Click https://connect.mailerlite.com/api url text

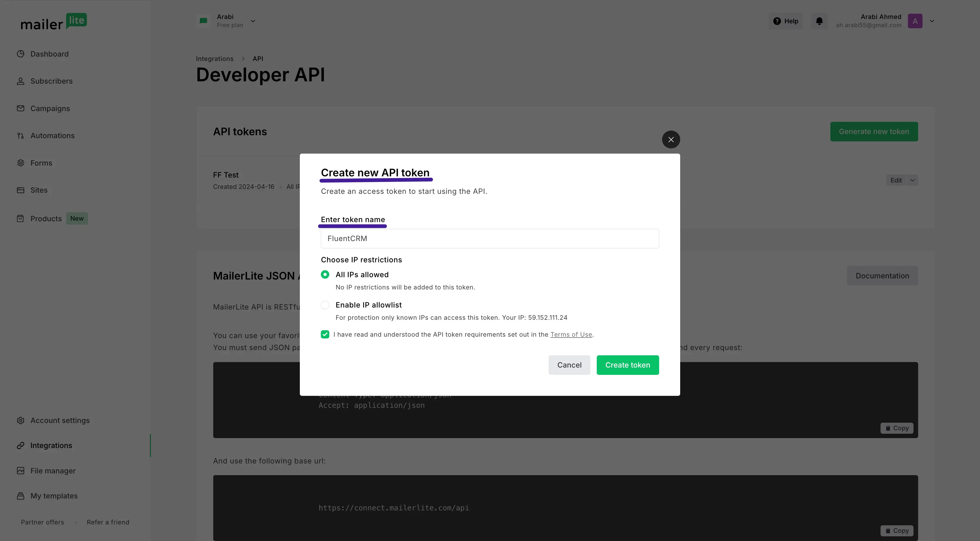tap(394, 508)
